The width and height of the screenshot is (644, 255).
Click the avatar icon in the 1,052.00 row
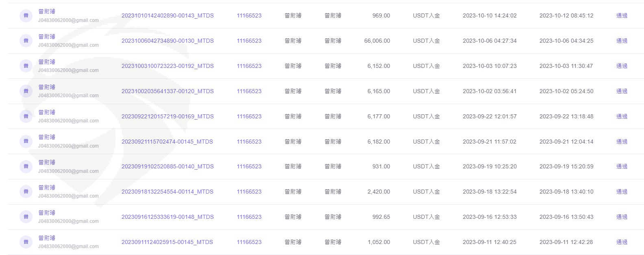pyautogui.click(x=26, y=242)
